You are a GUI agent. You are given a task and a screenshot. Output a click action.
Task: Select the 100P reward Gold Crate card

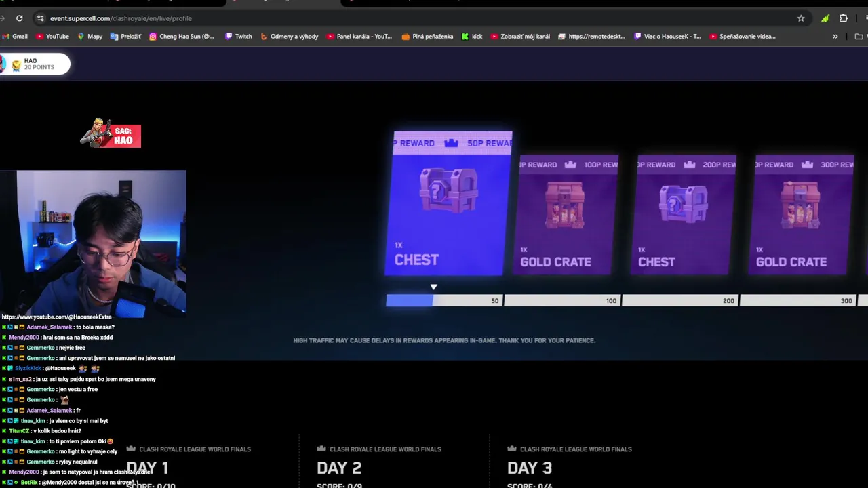pos(566,215)
